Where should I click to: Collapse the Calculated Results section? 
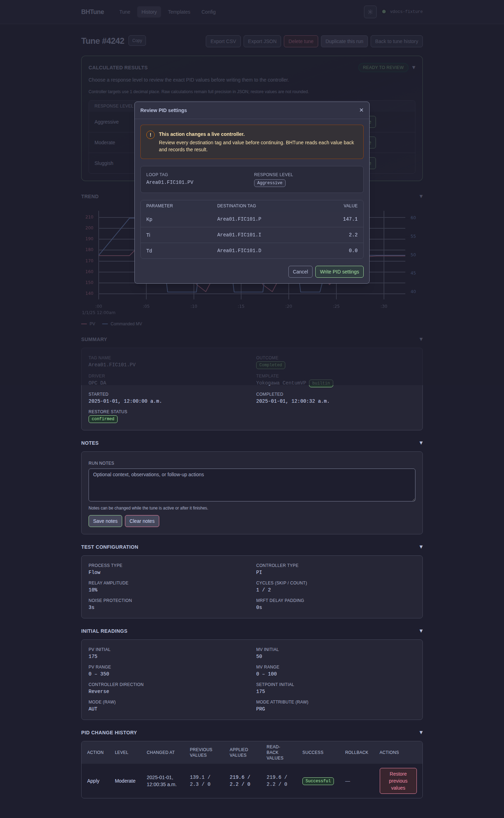tap(414, 68)
